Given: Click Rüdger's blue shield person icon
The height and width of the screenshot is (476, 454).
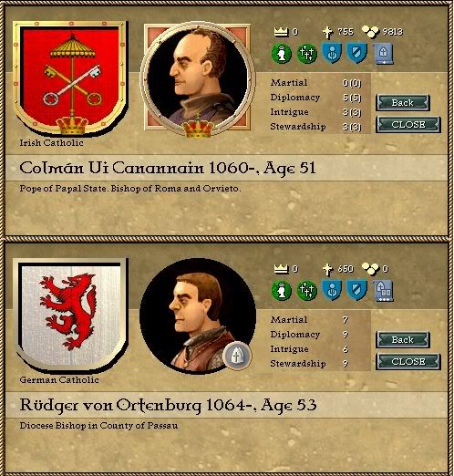Looking at the screenshot, I should pyautogui.click(x=332, y=290).
